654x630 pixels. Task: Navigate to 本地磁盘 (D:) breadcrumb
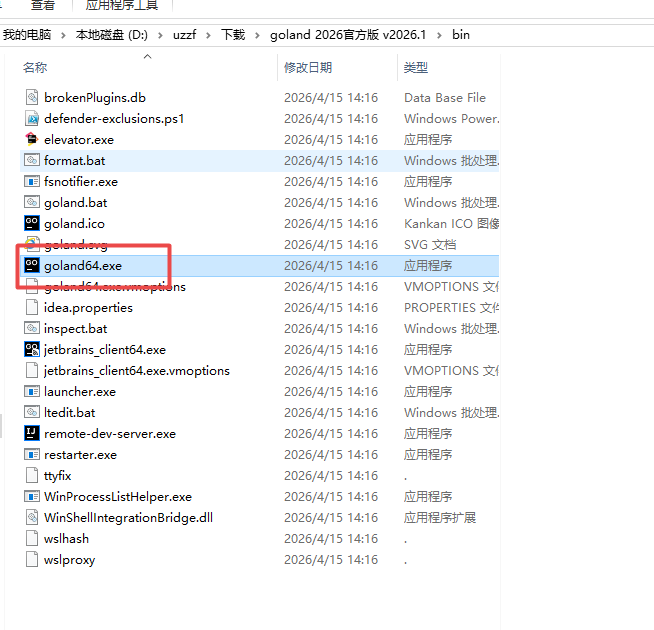pyautogui.click(x=112, y=35)
